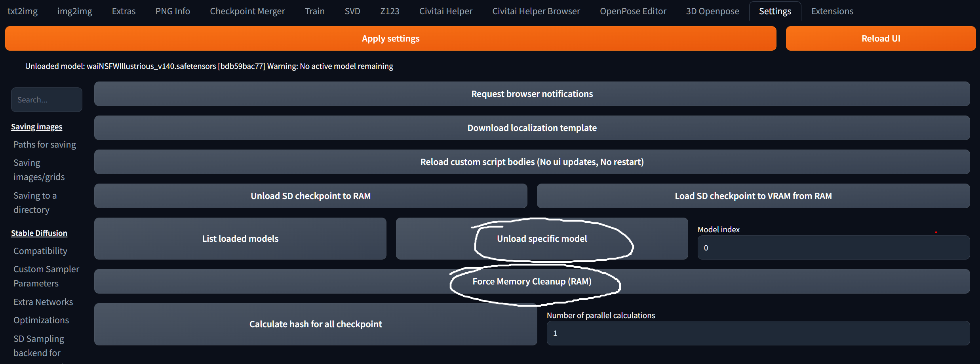Open Saving images/grids settings
Image resolution: width=980 pixels, height=364 pixels.
pos(39,170)
